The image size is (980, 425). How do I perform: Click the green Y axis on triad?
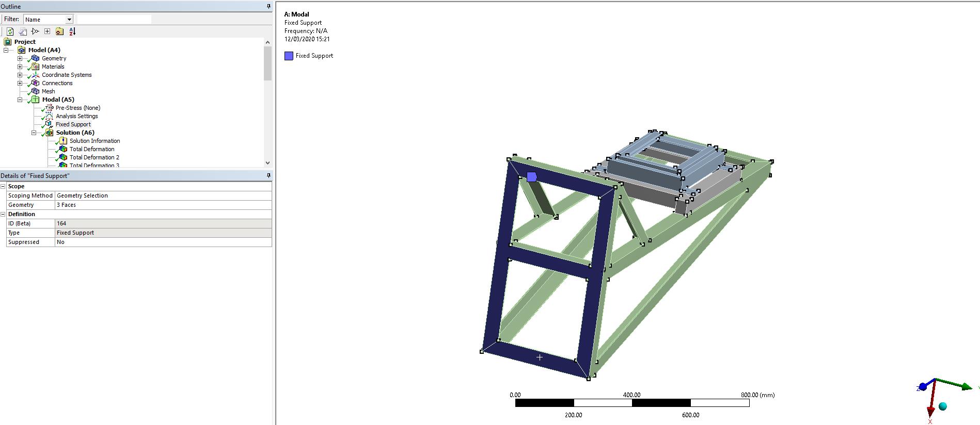[955, 384]
